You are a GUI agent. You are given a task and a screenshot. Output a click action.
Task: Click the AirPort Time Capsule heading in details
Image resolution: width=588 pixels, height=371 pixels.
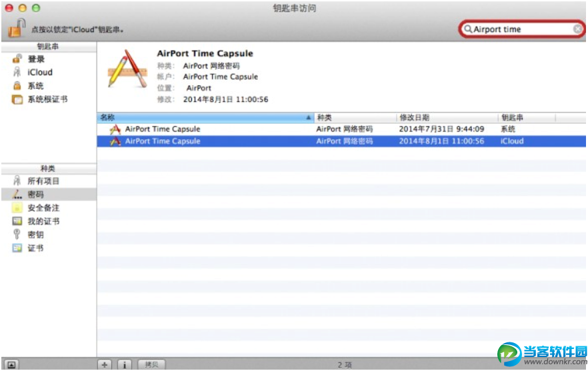pos(205,53)
